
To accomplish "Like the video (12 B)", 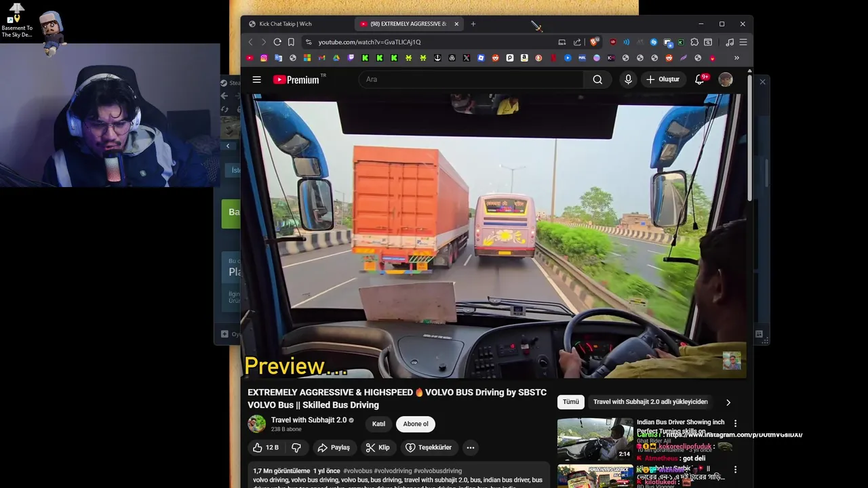I will pos(265,447).
